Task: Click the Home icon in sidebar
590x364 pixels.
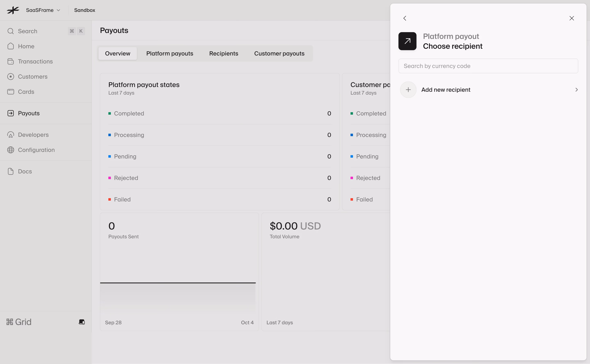Action: pos(11,46)
